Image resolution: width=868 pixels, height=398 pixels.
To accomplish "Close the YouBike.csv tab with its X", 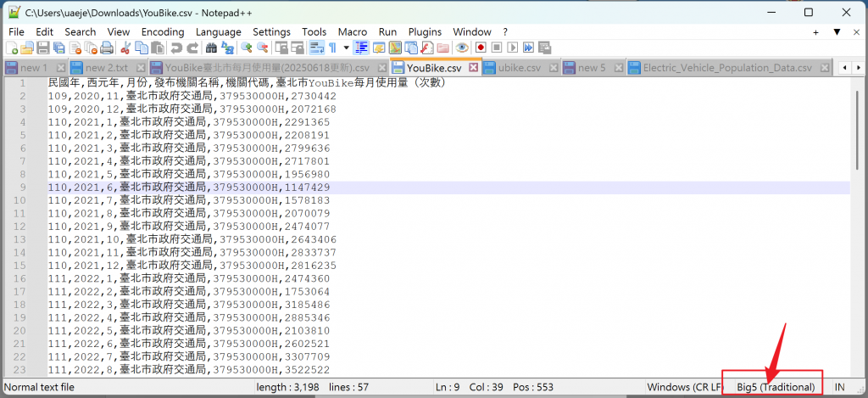I will pyautogui.click(x=473, y=68).
